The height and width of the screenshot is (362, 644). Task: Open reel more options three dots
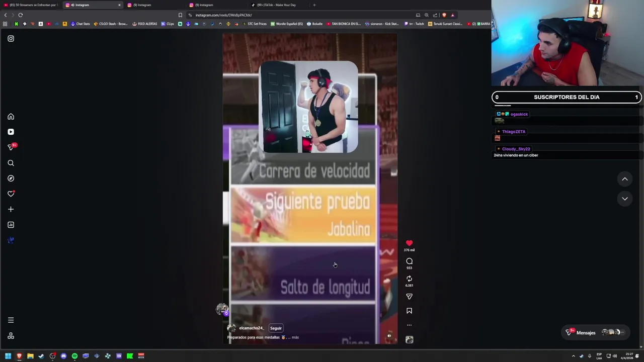click(x=409, y=325)
